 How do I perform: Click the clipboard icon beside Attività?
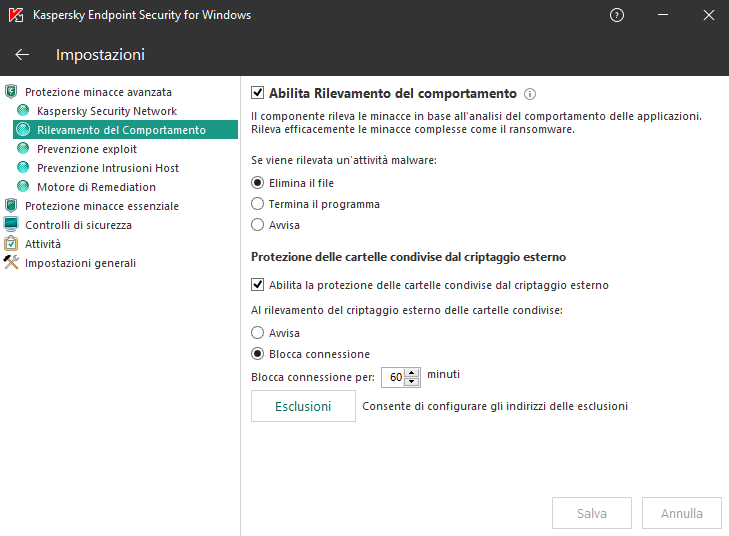(11, 243)
